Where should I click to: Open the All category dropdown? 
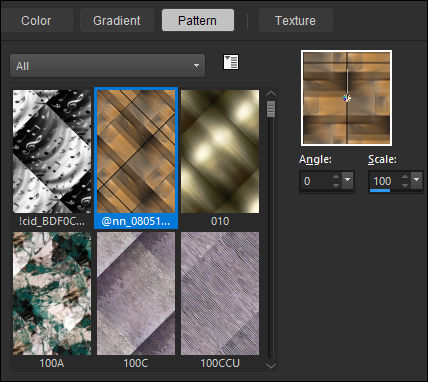(107, 66)
